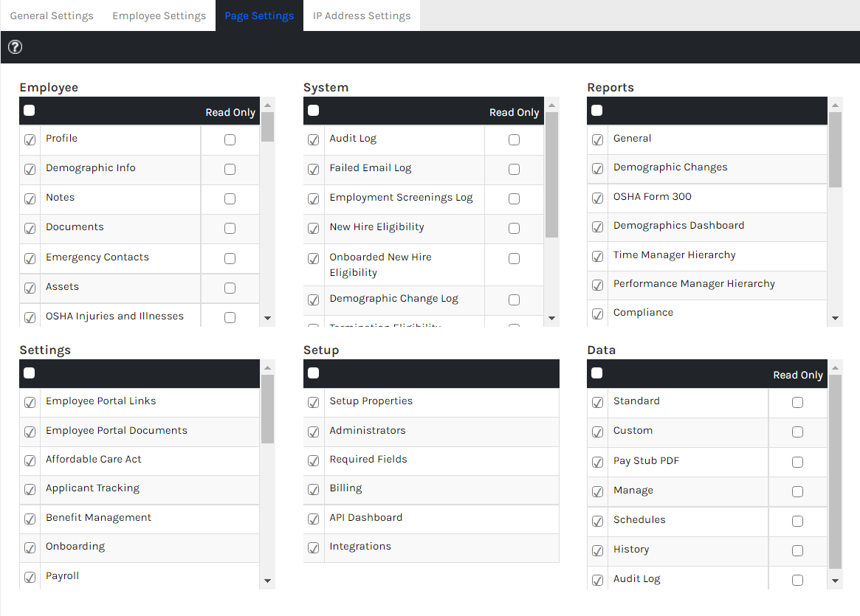This screenshot has width=860, height=616.
Task: Uncheck the Documents page checkbox
Action: [x=30, y=229]
